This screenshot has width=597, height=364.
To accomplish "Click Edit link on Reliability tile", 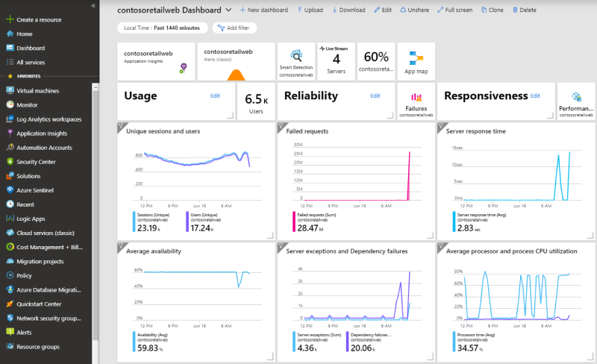I will point(375,95).
